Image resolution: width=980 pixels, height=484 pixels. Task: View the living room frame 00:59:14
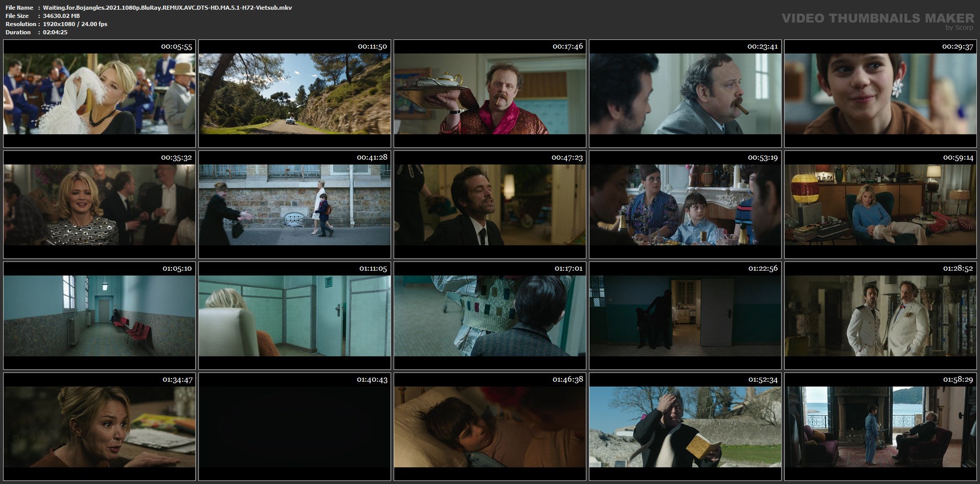pos(880,205)
